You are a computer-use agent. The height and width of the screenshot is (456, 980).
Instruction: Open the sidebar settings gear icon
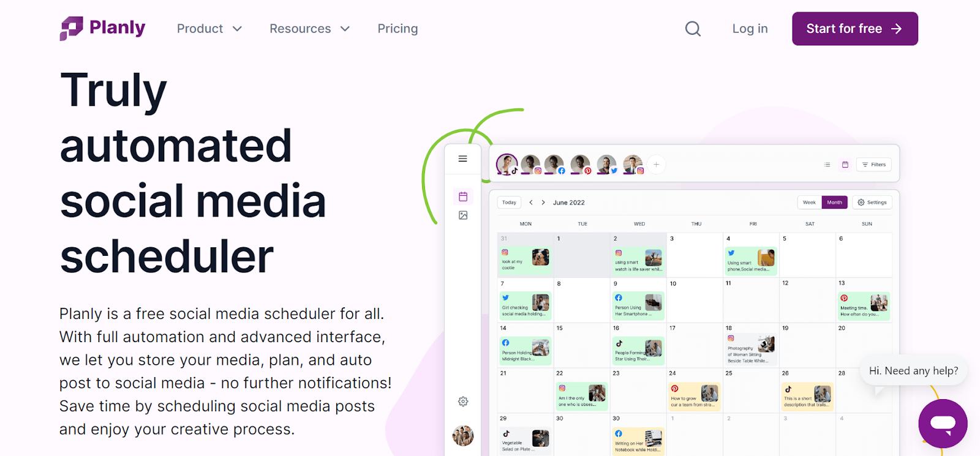(463, 402)
